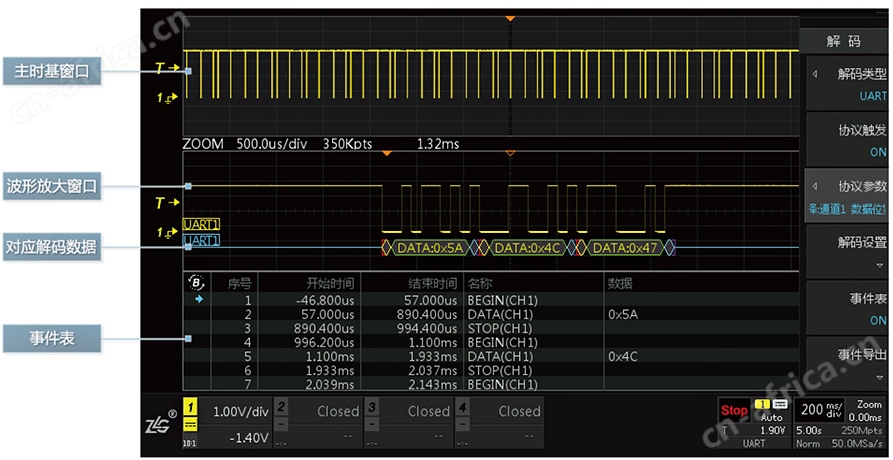The height and width of the screenshot is (460, 893).
Task: Click the filled orange marker above zoom window
Action: (387, 154)
